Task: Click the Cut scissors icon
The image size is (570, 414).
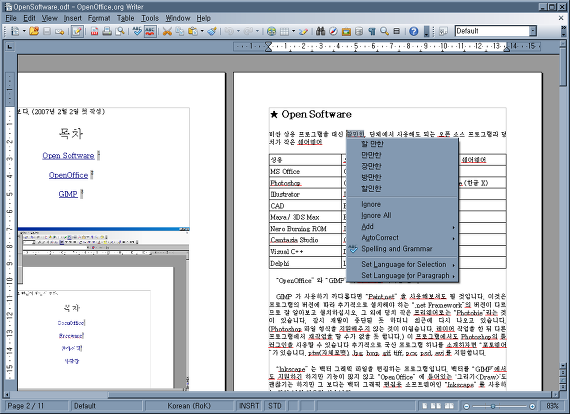Action: coord(167,32)
